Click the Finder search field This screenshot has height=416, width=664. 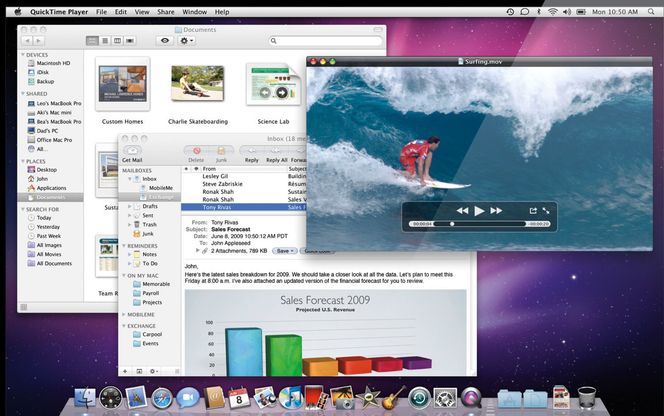tap(326, 41)
